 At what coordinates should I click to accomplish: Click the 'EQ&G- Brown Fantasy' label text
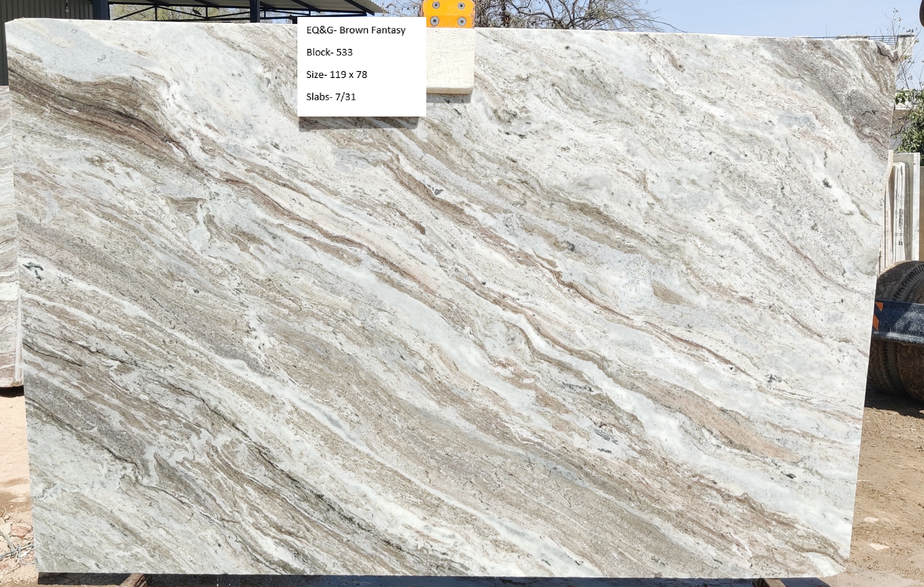tap(356, 30)
